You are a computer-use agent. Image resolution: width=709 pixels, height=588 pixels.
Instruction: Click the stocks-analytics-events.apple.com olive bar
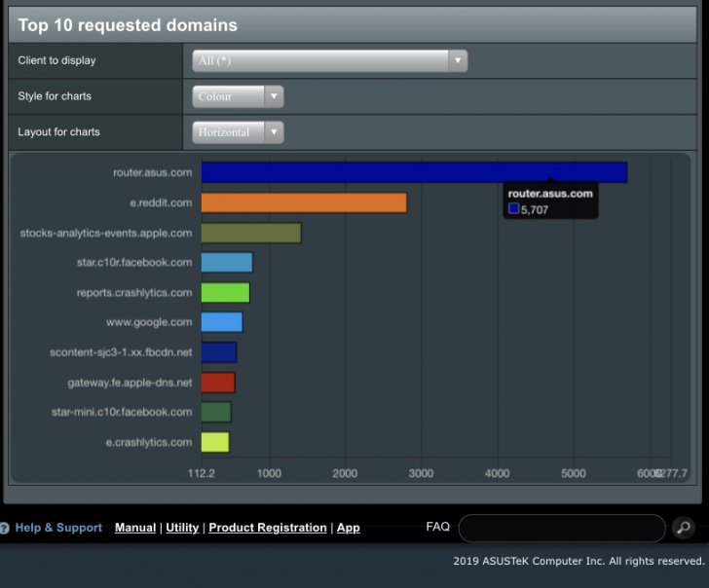[x=251, y=233]
